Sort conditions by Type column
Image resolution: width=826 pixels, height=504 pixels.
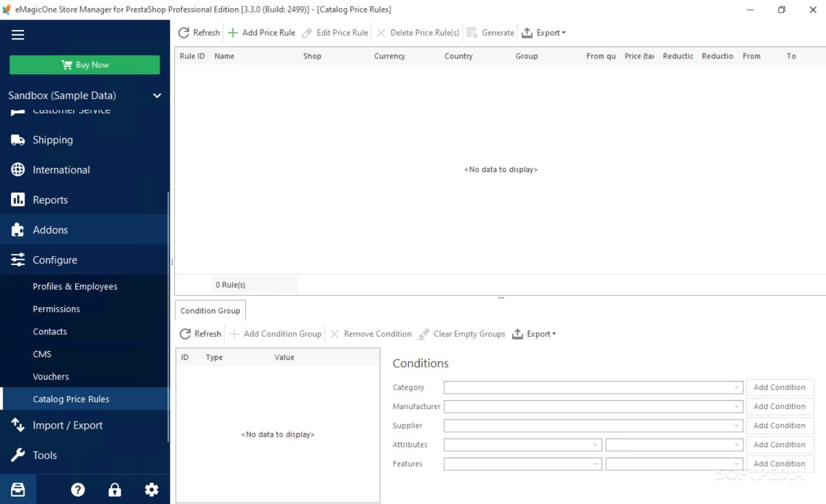pyautogui.click(x=214, y=357)
